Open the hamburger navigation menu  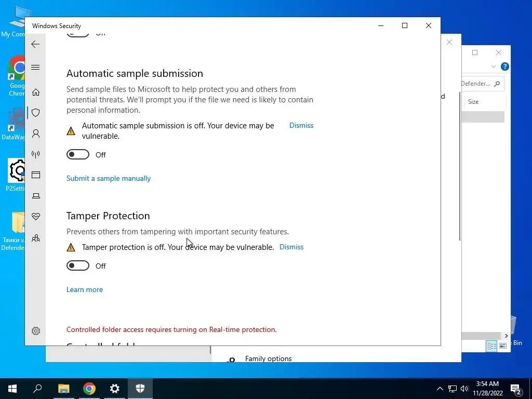35,67
